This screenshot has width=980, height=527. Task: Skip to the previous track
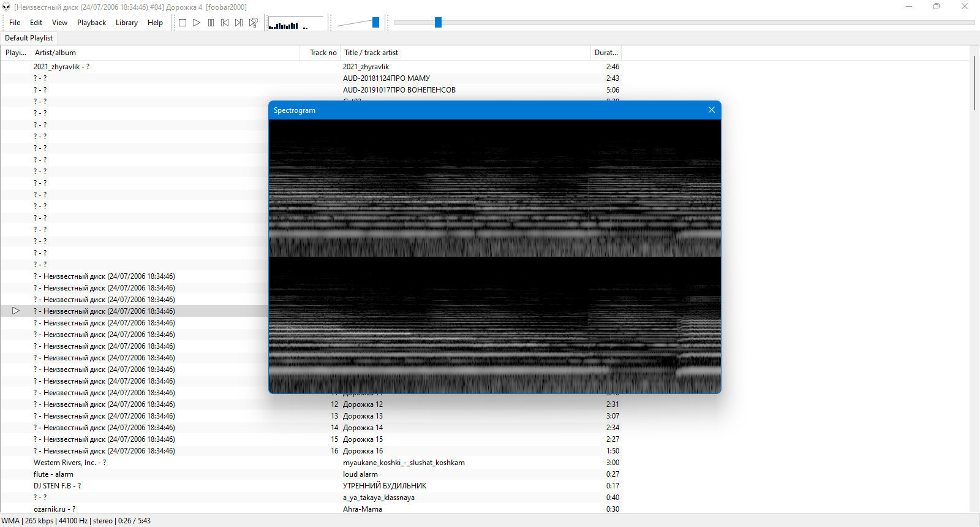tap(225, 23)
